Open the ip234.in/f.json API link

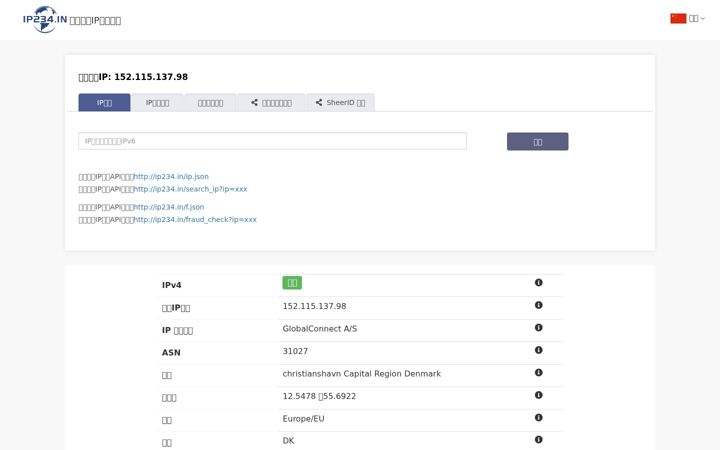click(169, 207)
